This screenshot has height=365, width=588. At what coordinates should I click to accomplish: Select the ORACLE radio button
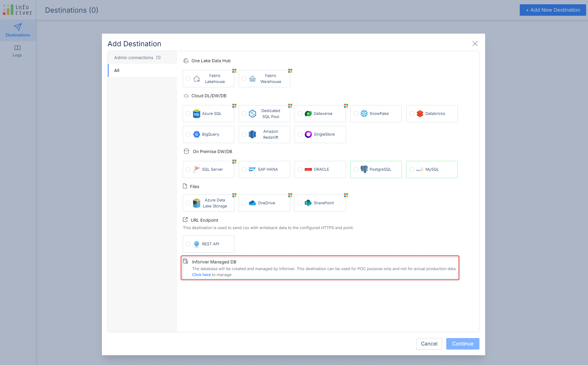(300, 170)
